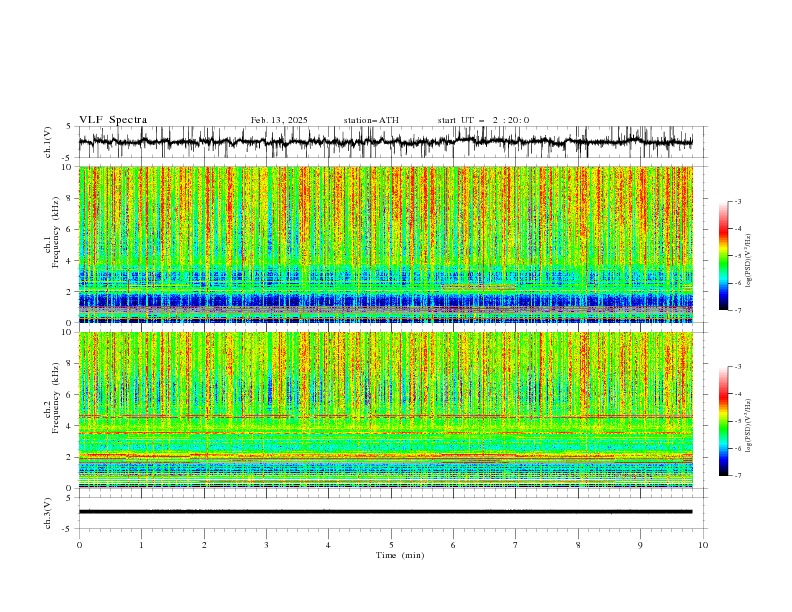Click the "-5" tick on ch.2 colorbar

[738, 421]
